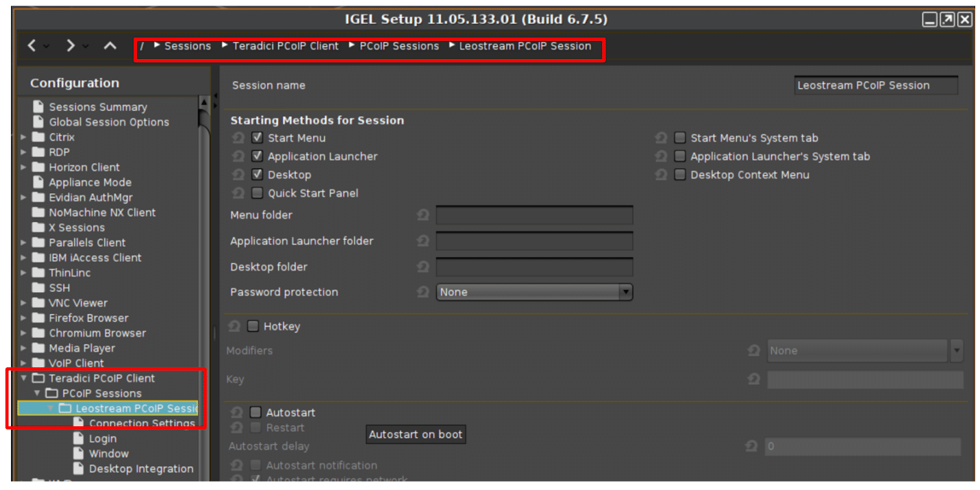
Task: Click Leostream PCoIP Session in the breadcrumb
Action: point(525,46)
